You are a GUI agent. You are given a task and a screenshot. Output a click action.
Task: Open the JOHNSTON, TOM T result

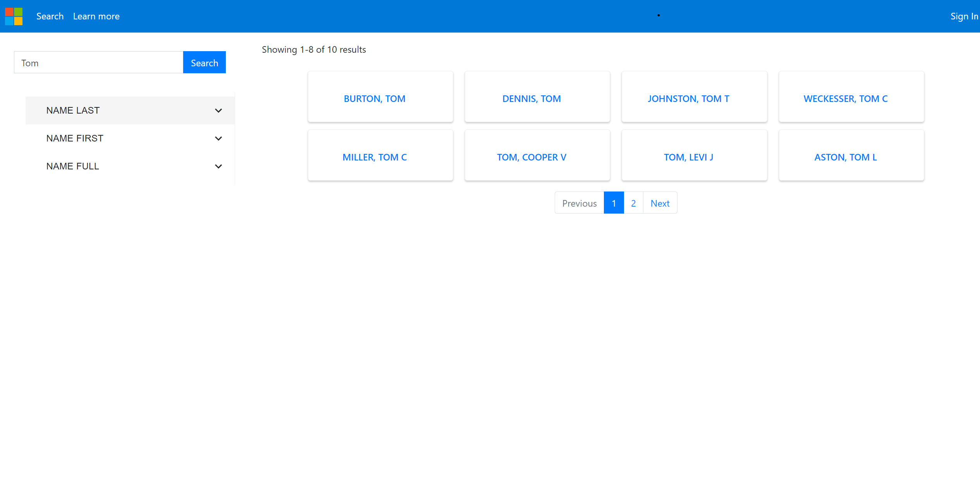click(688, 99)
